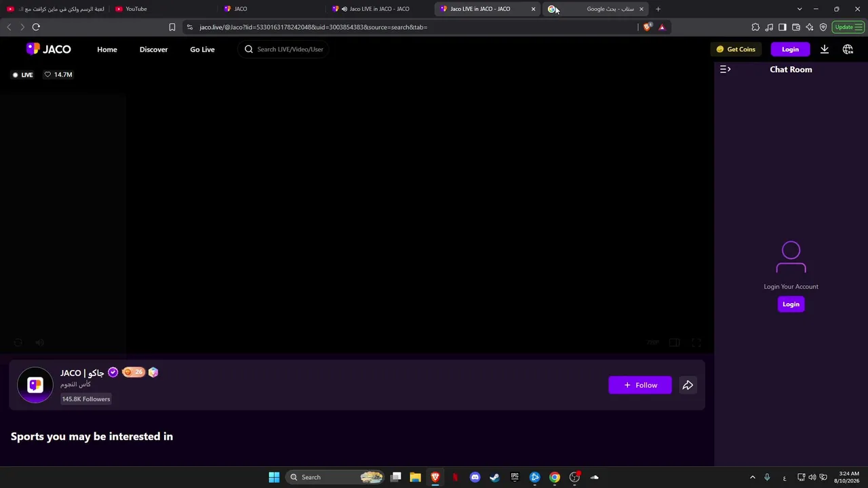The height and width of the screenshot is (488, 868).
Task: Click the Login button in the Chat Room
Action: 791,304
